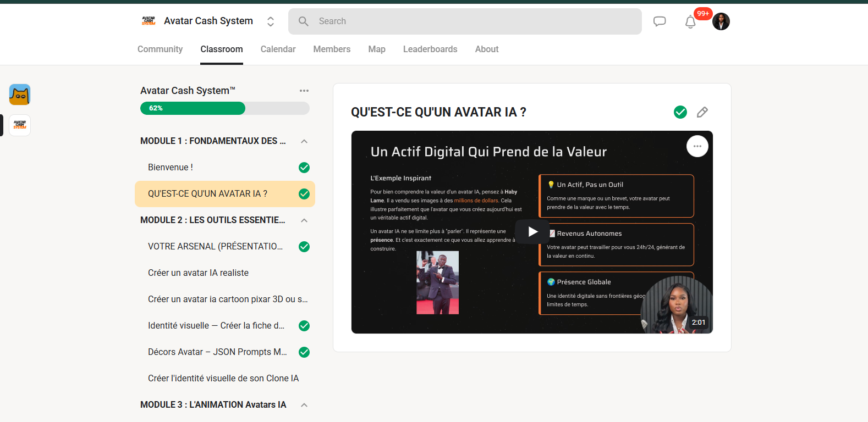Toggle Bienvenue lesson completed check
The image size is (868, 422).
click(x=304, y=168)
